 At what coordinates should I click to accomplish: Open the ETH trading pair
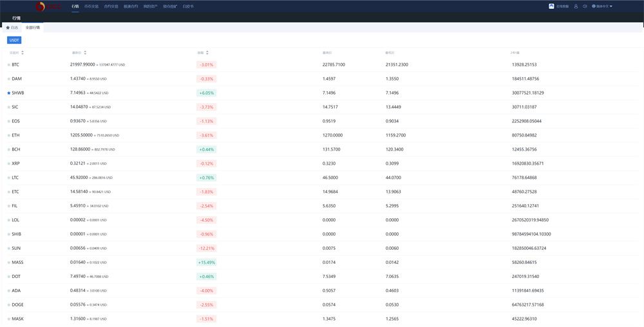point(15,135)
